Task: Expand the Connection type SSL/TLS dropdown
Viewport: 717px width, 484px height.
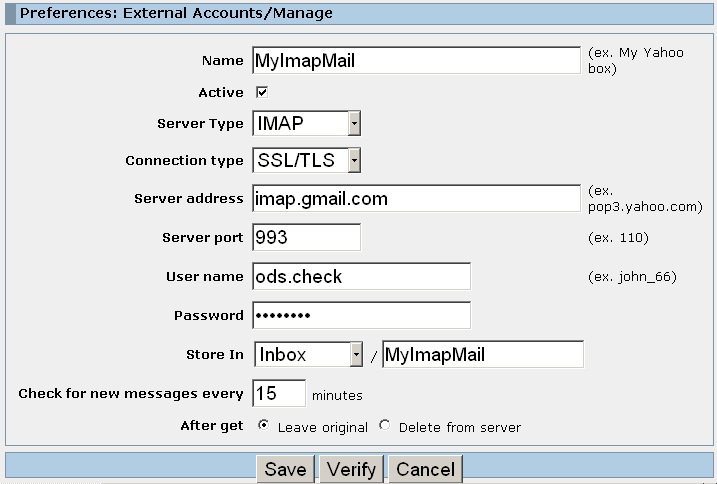Action: point(306,160)
